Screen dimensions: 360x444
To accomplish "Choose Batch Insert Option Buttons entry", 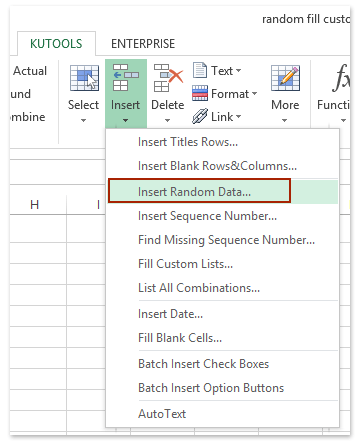I will tap(223, 388).
